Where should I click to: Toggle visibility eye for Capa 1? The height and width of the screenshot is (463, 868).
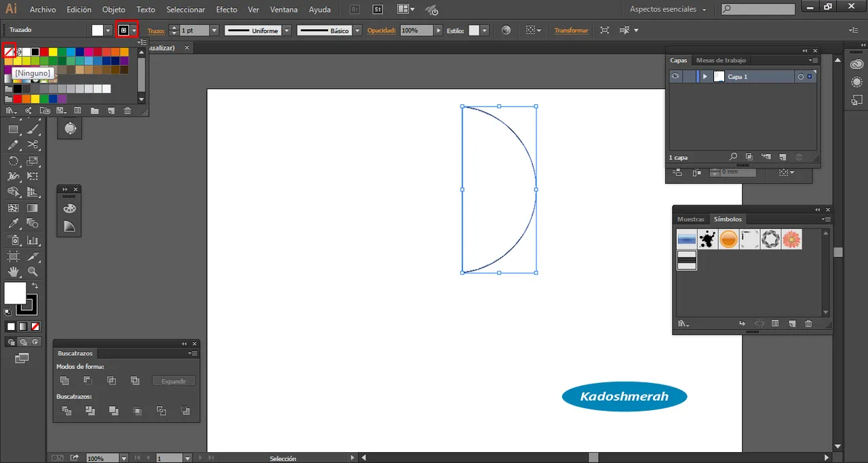click(675, 77)
